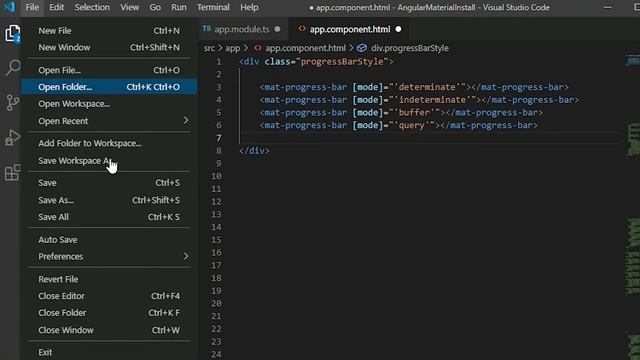Open the Explorer view in activity bar
The image size is (640, 360).
point(12,33)
